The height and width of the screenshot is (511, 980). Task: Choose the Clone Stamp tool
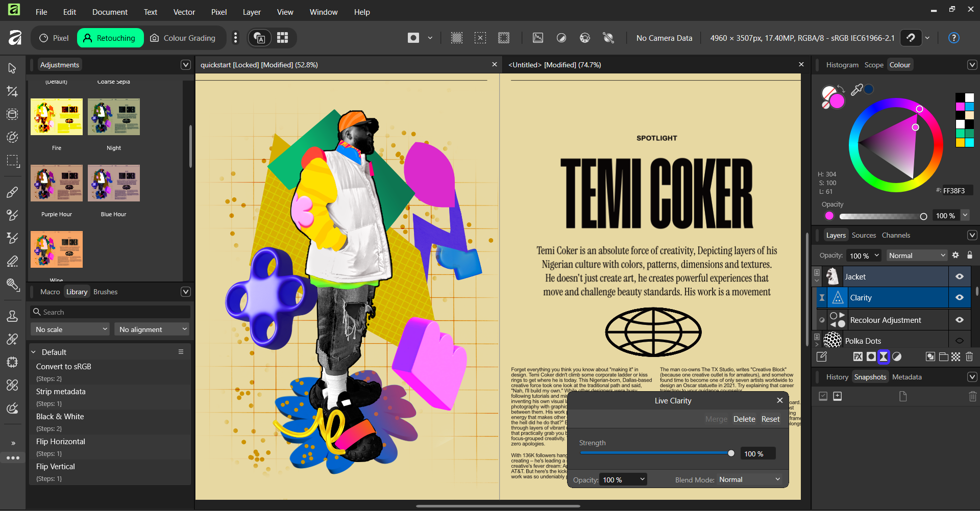pos(12,317)
